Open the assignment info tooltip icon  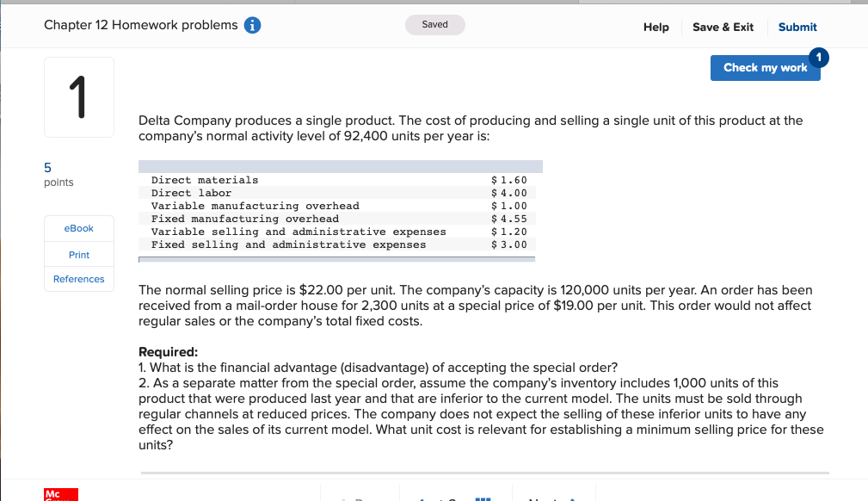click(x=251, y=25)
